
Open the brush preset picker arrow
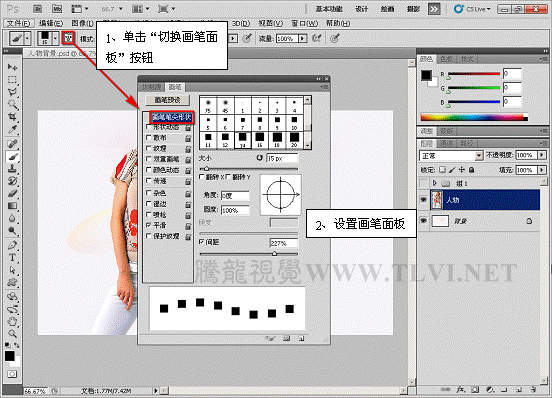coord(55,38)
